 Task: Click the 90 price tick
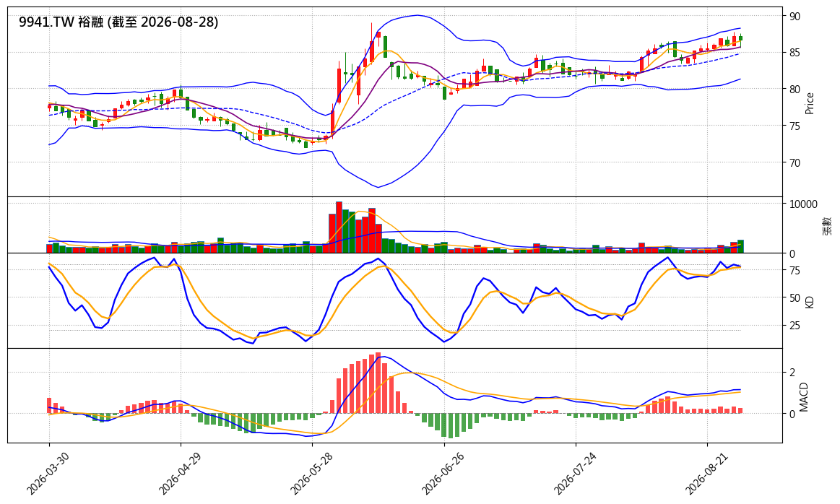pyautogui.click(x=794, y=17)
